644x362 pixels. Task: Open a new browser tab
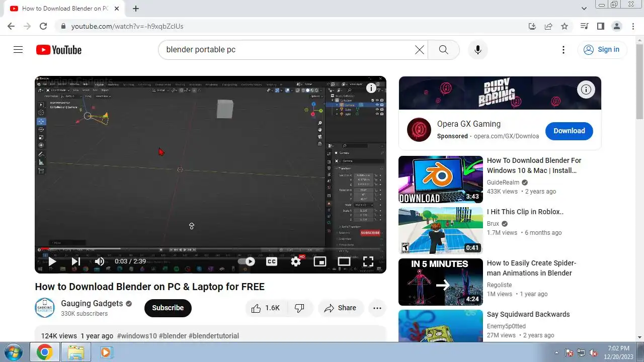[x=136, y=9]
